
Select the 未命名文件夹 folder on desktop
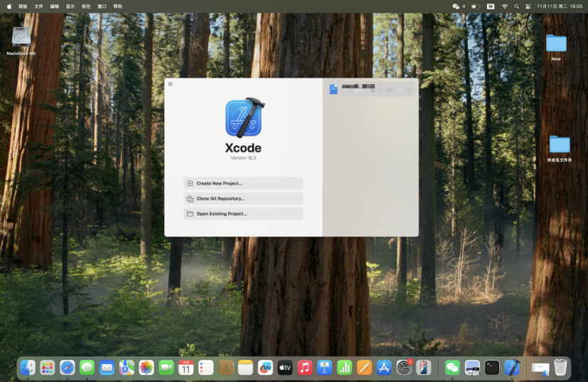click(560, 149)
